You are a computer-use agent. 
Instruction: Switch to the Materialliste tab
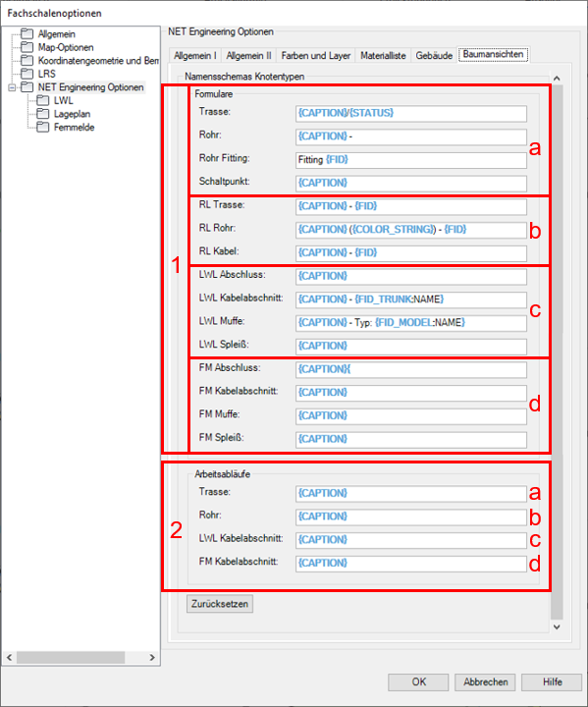[x=383, y=55]
